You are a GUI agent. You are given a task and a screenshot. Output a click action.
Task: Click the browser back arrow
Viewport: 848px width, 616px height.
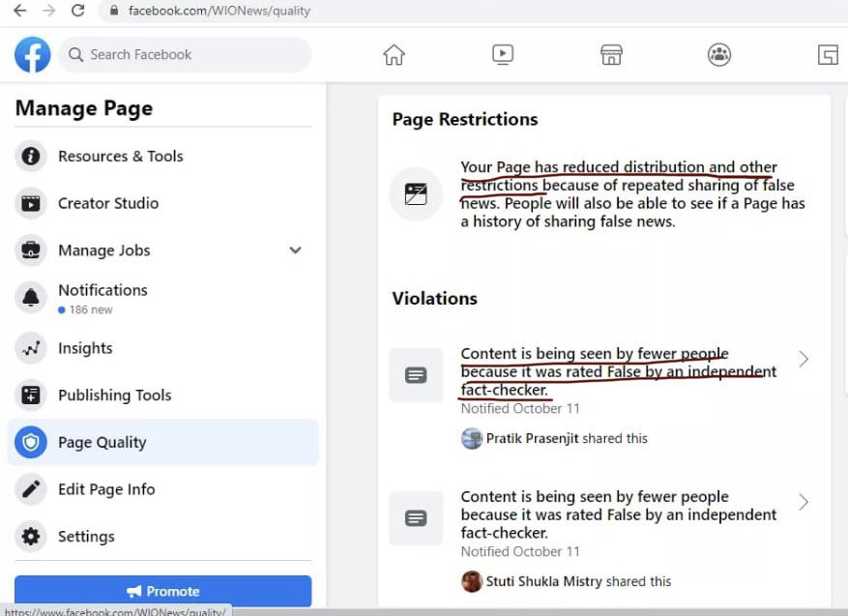(x=20, y=11)
